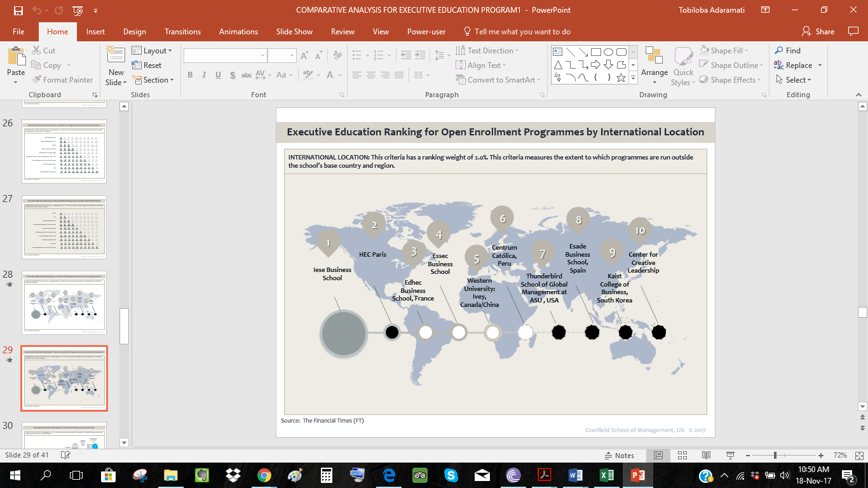
Task: Switch to Reading View
Action: coord(706,456)
